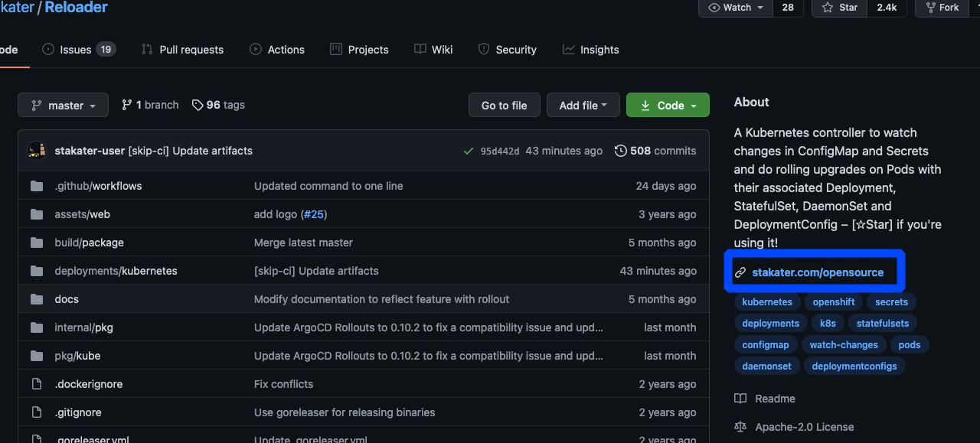Open the Readme book icon
This screenshot has width=980, height=443.
click(740, 398)
